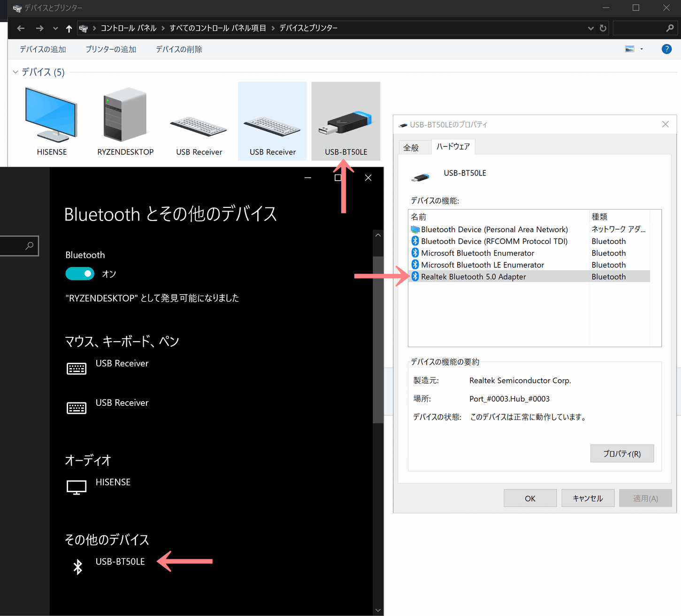681x616 pixels.
Task: Open address bar history dropdown
Action: 591,29
